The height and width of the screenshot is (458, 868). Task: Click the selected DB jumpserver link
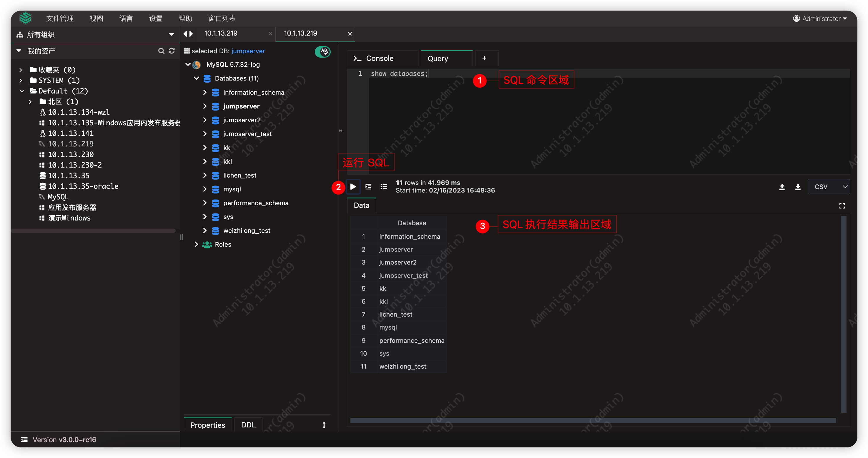pos(248,51)
